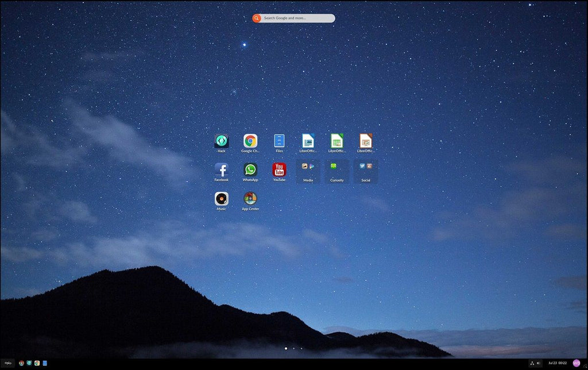Click the Search Google and more field
Viewport: 588px width, 370px height.
[294, 18]
